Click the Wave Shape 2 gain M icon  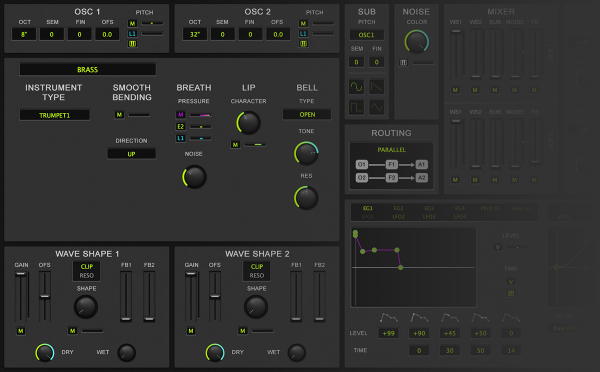click(x=191, y=331)
